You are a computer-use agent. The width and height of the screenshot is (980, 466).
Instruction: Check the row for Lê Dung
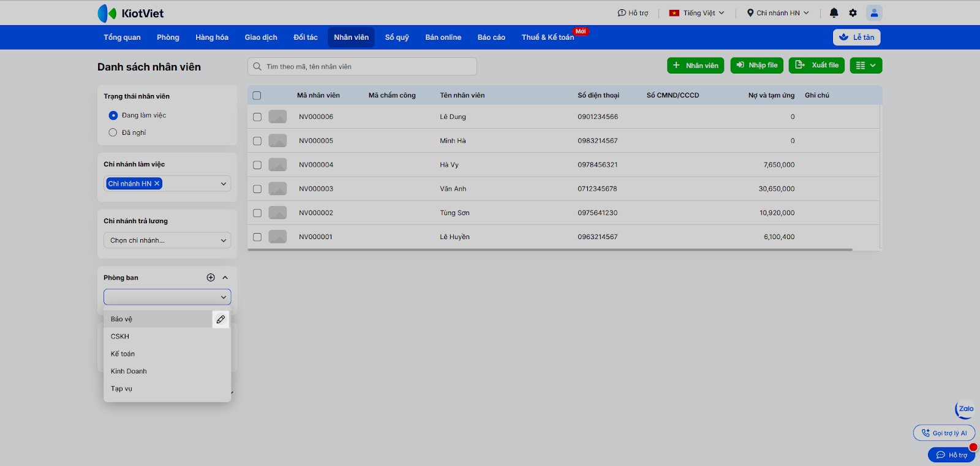click(x=257, y=116)
